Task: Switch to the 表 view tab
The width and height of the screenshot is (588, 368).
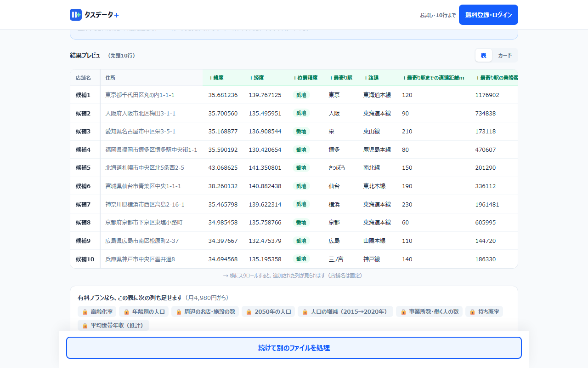Action: click(x=484, y=55)
